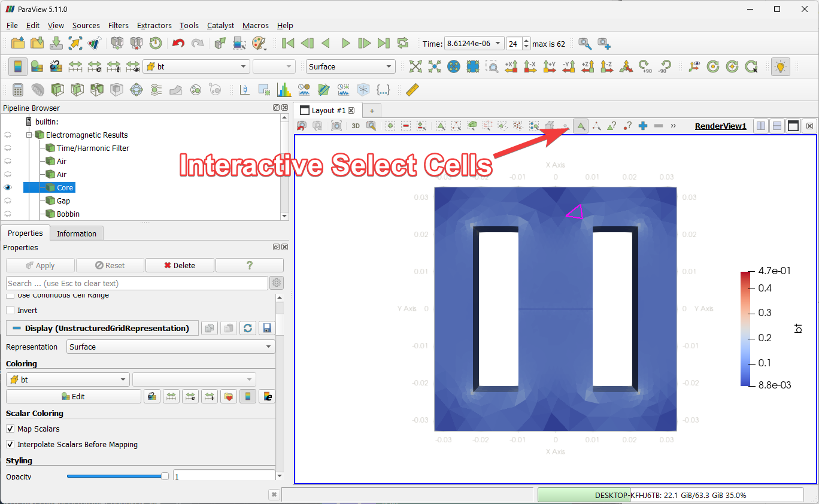Open the Representation dropdown in Properties

pos(171,347)
